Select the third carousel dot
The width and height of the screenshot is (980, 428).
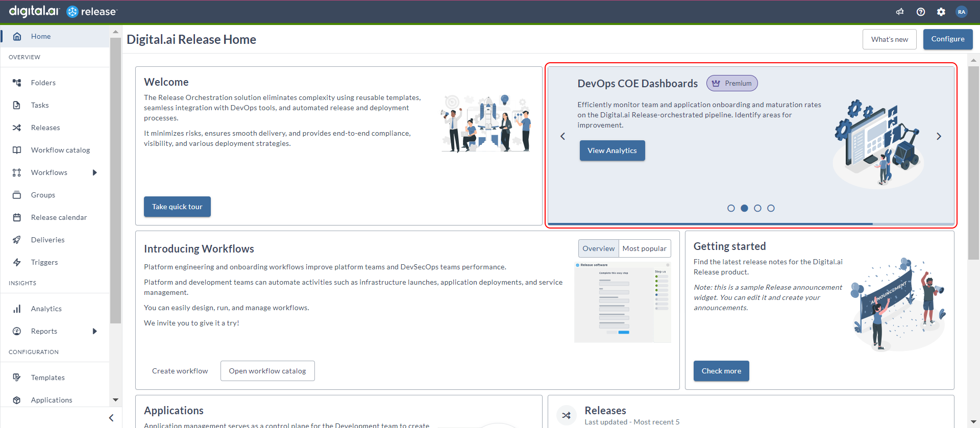tap(757, 208)
